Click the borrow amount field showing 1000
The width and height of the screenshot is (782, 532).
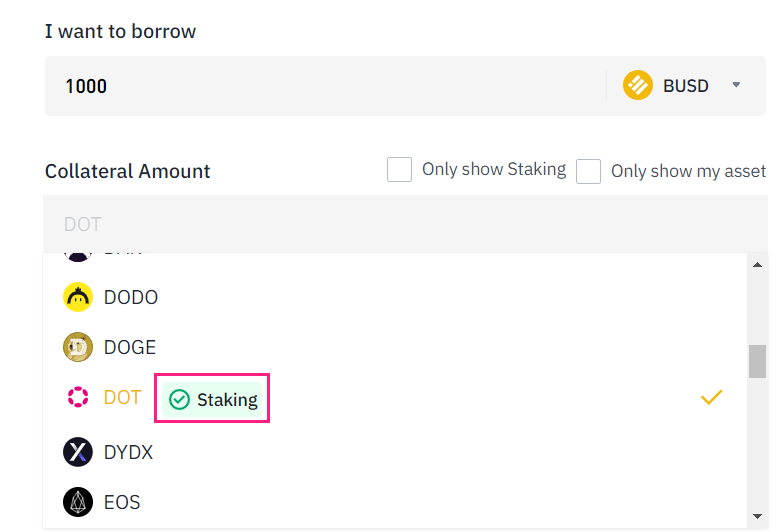(x=320, y=86)
